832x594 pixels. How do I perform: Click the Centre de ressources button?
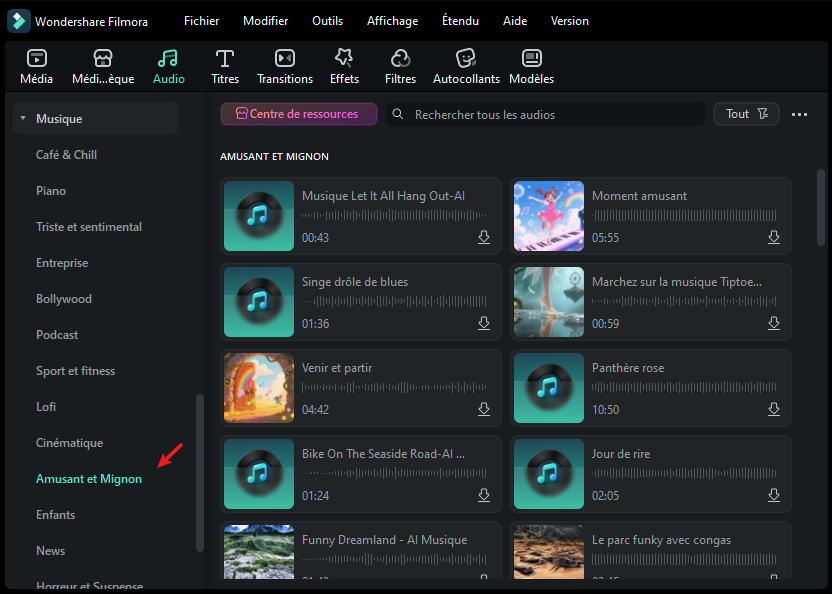298,114
